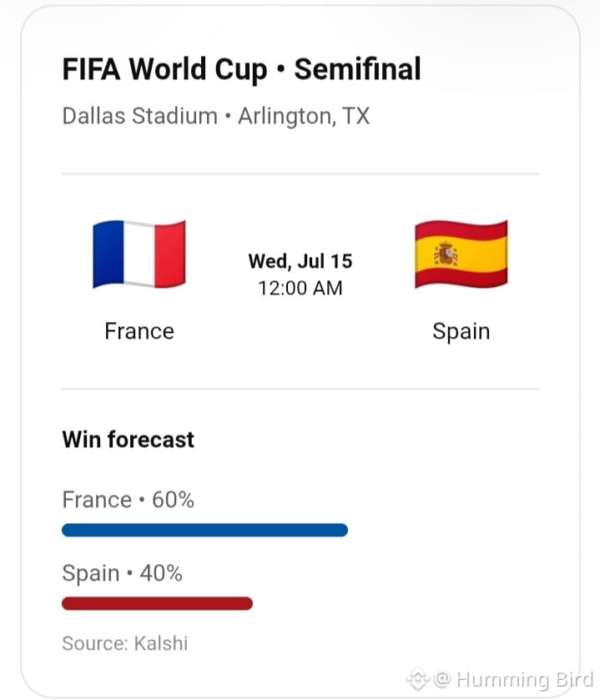The width and height of the screenshot is (600, 700).
Task: Click the Spain 40% forecast label
Action: 123,573
